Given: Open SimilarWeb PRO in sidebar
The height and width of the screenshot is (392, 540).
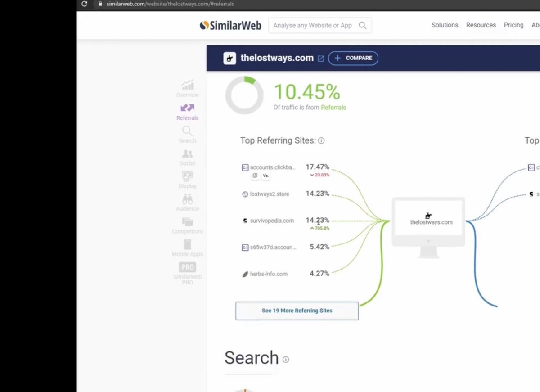Looking at the screenshot, I should (188, 273).
